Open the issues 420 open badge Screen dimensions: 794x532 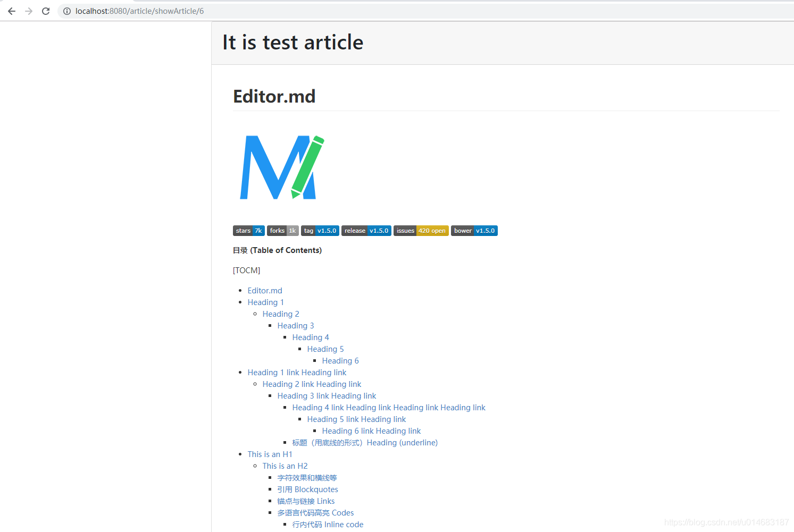pyautogui.click(x=421, y=231)
